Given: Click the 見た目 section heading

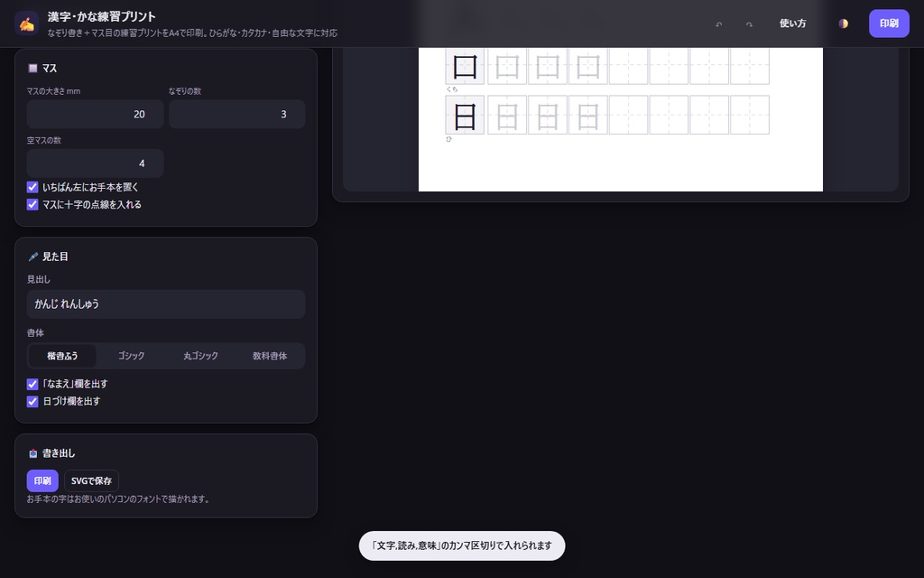Looking at the screenshot, I should (49, 256).
